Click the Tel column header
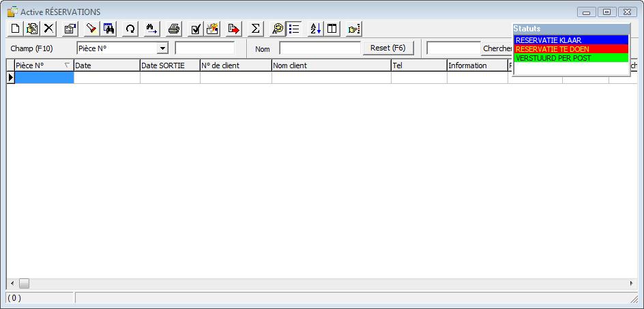This screenshot has width=644, height=309. pyautogui.click(x=419, y=65)
